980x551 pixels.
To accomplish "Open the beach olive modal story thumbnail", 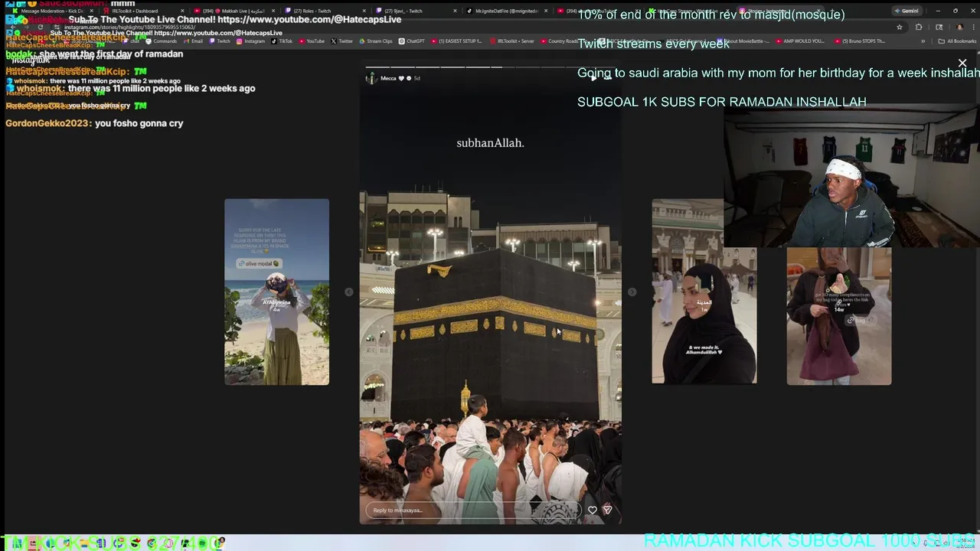I will [277, 292].
